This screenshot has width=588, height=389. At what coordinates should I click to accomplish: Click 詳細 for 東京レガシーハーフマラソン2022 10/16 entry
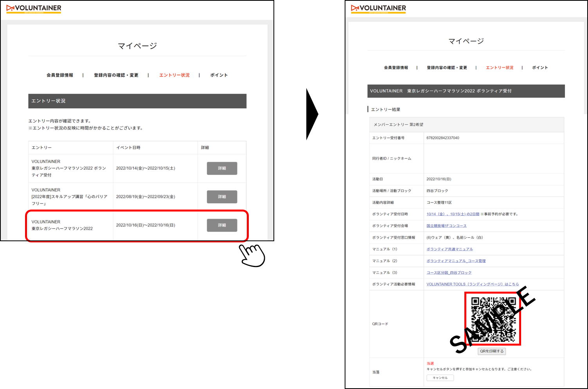pyautogui.click(x=222, y=225)
